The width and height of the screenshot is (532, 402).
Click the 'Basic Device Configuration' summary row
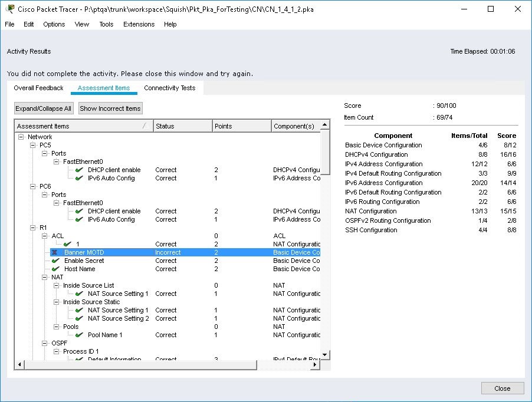[x=431, y=145]
